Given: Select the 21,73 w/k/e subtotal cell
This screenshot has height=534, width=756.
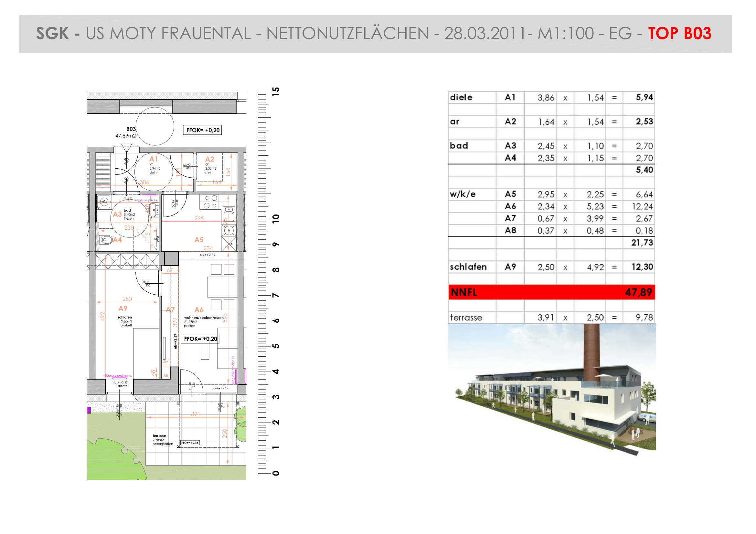Looking at the screenshot, I should [x=642, y=243].
